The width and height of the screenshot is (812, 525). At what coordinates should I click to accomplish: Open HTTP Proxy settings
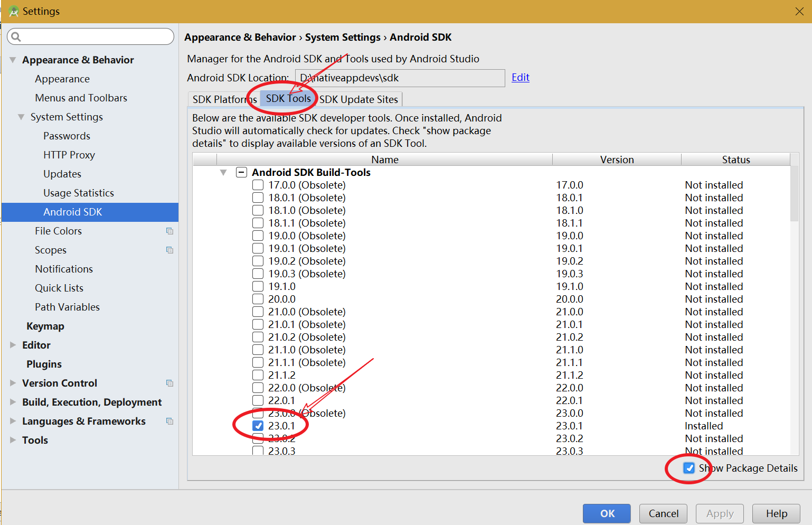pos(69,155)
